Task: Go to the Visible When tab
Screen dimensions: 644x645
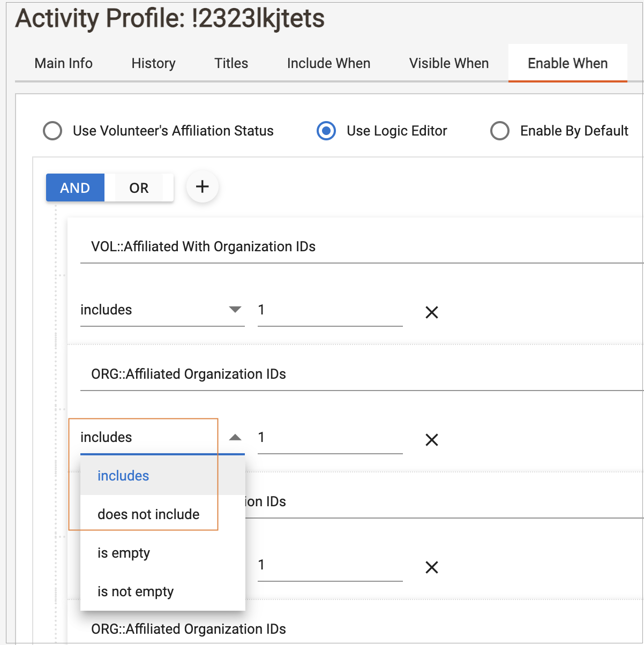Action: click(x=448, y=63)
